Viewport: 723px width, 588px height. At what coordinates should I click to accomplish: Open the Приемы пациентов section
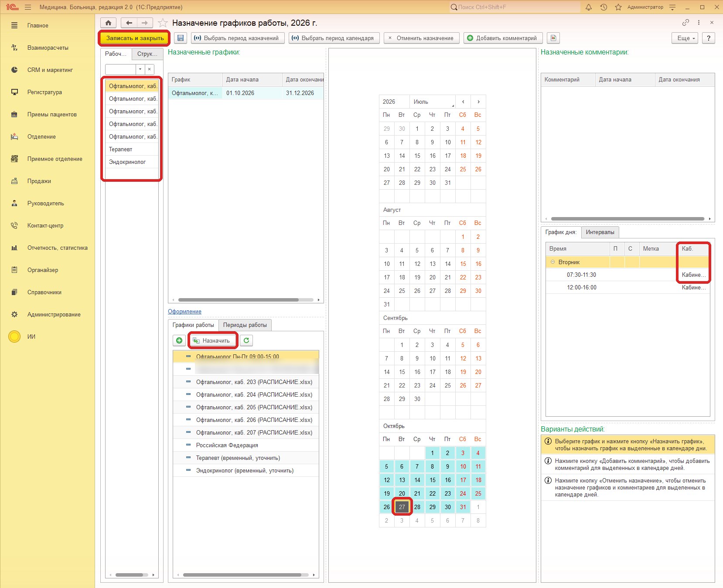click(52, 114)
